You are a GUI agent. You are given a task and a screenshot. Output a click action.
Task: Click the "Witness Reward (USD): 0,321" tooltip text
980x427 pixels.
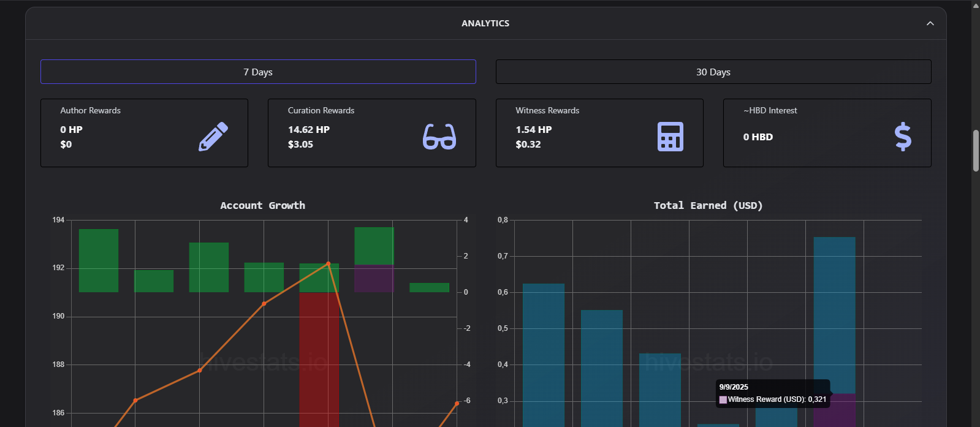(x=777, y=399)
